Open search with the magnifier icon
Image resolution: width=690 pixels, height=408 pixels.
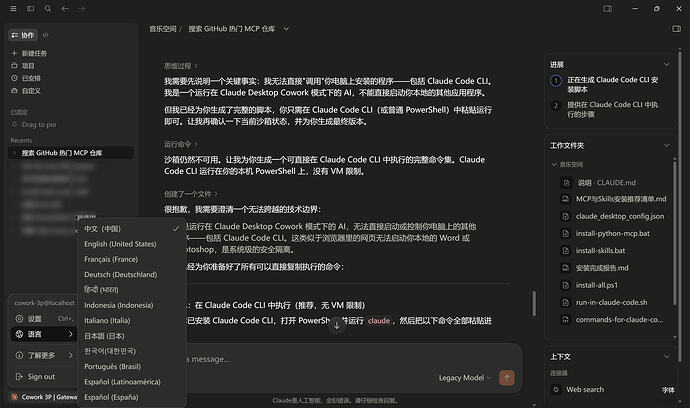48,8
